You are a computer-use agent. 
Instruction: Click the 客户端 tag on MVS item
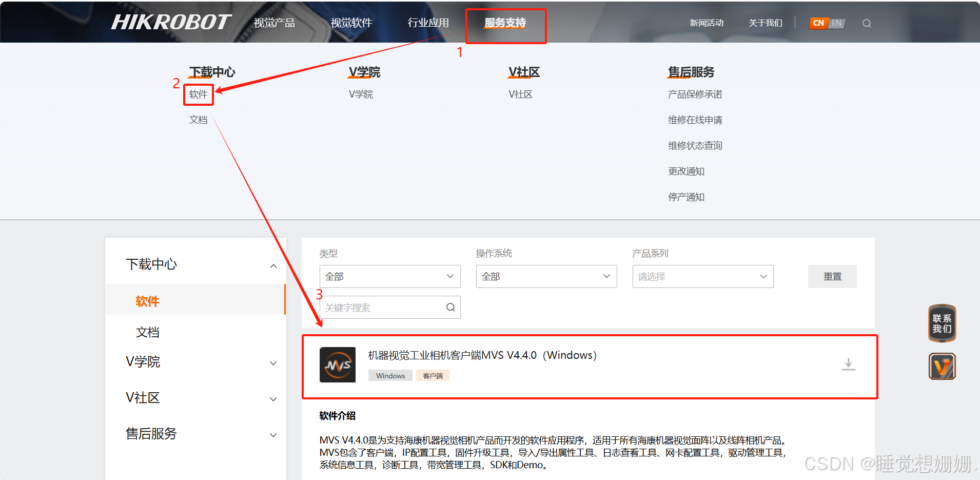[433, 376]
